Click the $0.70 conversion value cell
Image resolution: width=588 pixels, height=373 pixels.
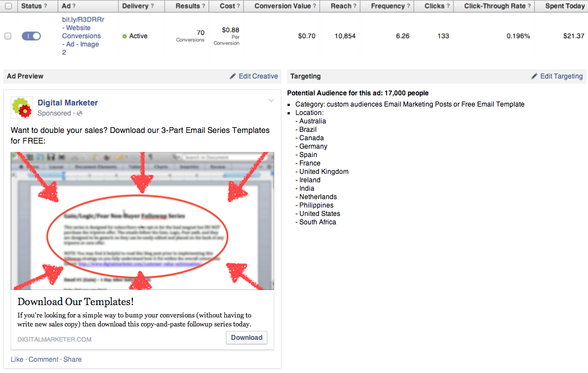(x=307, y=36)
